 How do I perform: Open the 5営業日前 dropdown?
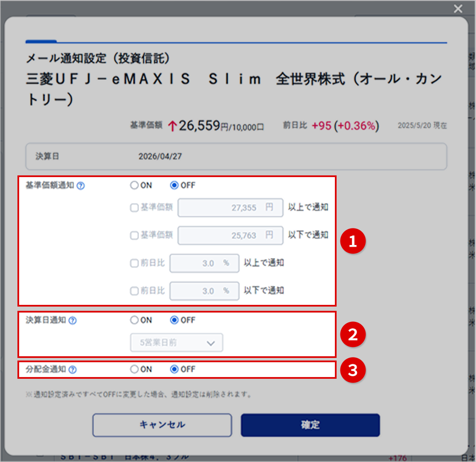click(177, 343)
